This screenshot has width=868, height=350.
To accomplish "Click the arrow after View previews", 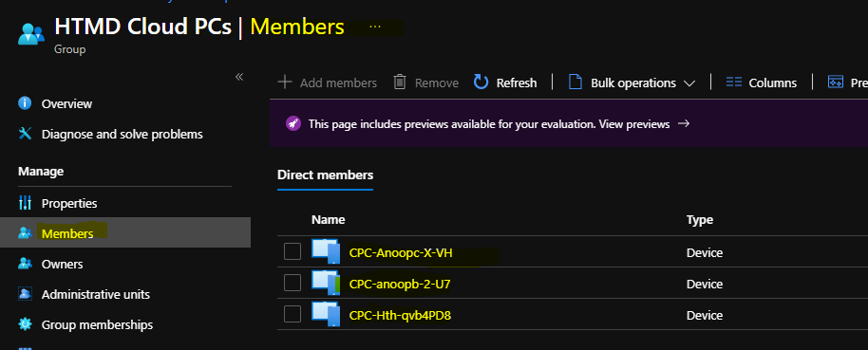I will 684,124.
